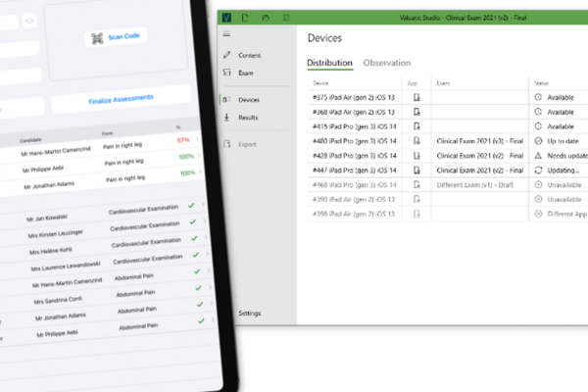Open Mrs Sandrina Conti entry chevron
The height and width of the screenshot is (392, 588).
211,287
